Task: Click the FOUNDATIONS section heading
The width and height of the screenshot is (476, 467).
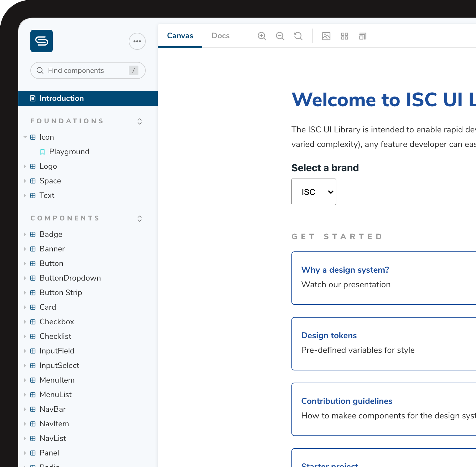Action: coord(67,121)
